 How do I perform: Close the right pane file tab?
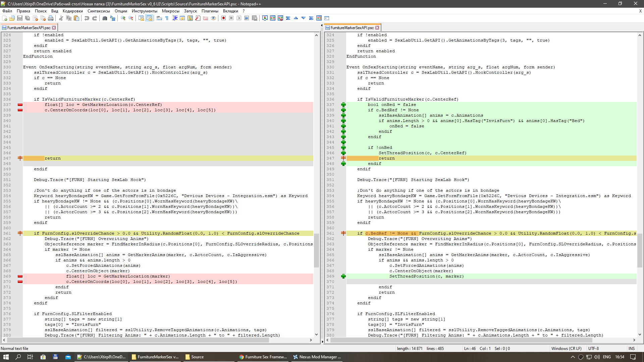[x=377, y=28]
